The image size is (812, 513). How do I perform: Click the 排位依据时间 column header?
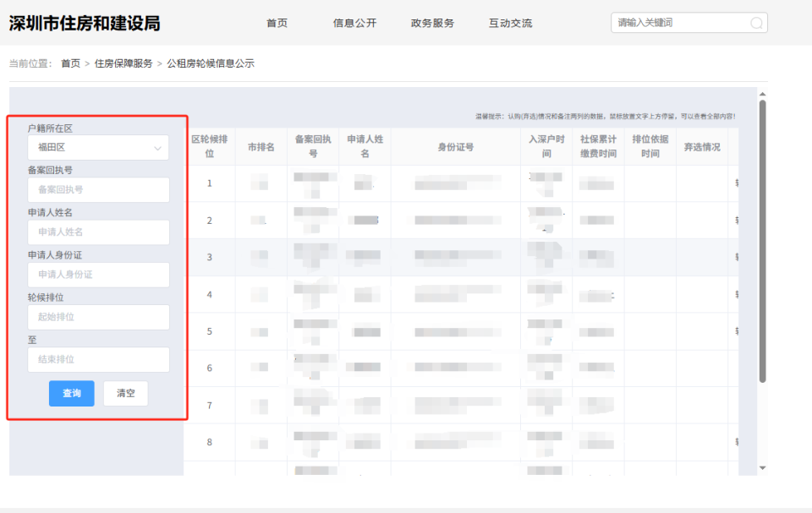point(650,147)
